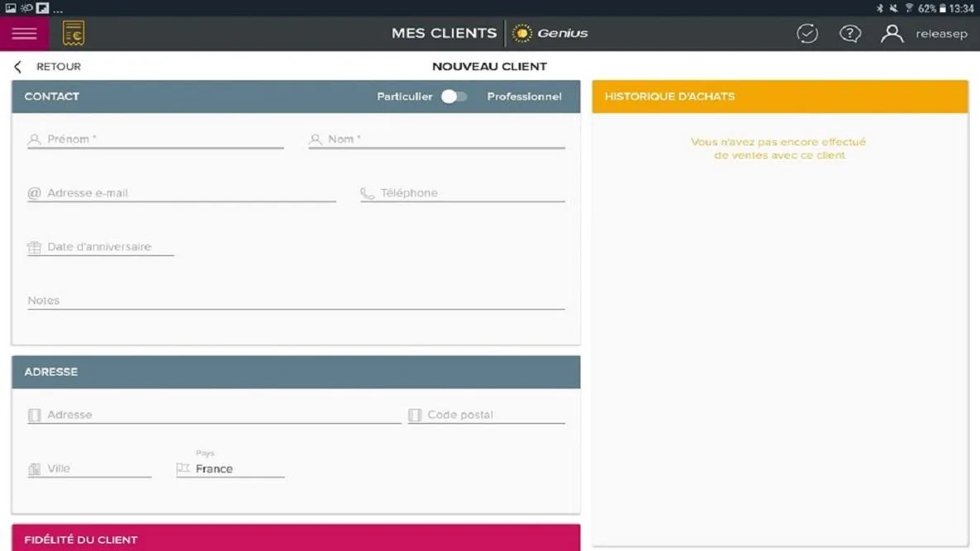Click the RETOUR link
The height and width of the screenshot is (551, 980).
(x=58, y=66)
